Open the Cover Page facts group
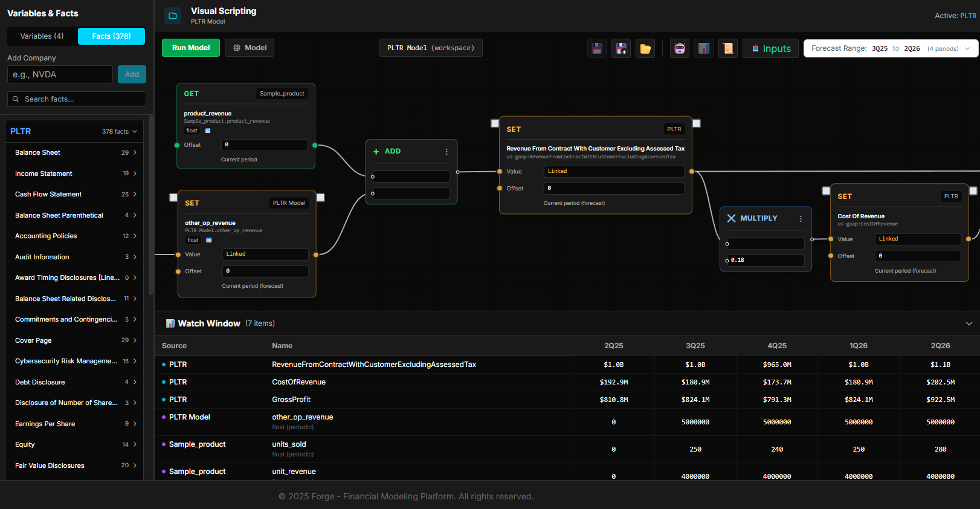Viewport: 980px width, 509px height. tap(74, 340)
